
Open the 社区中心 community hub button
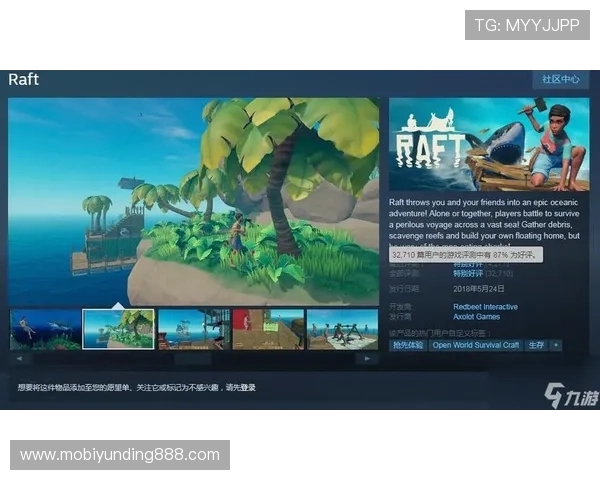click(x=560, y=79)
